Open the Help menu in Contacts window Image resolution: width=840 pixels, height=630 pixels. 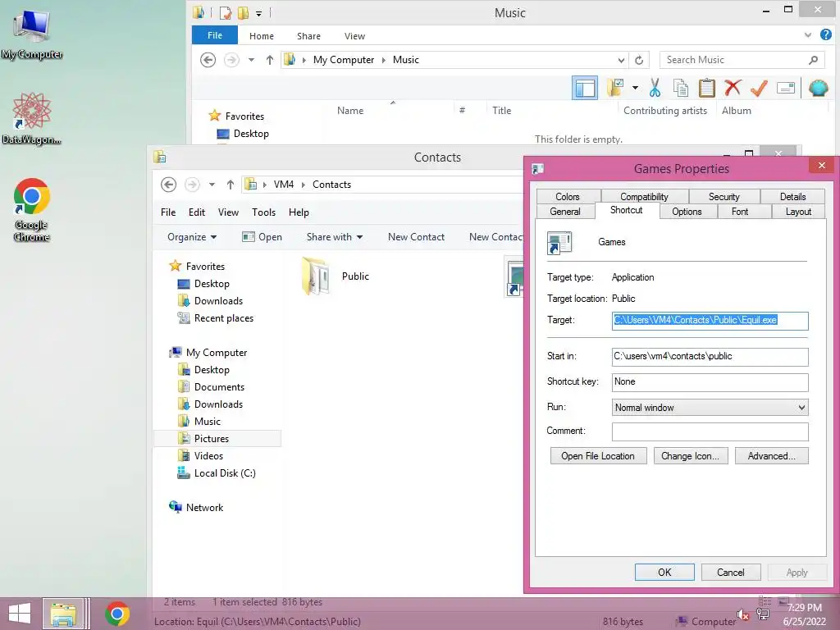[299, 212]
